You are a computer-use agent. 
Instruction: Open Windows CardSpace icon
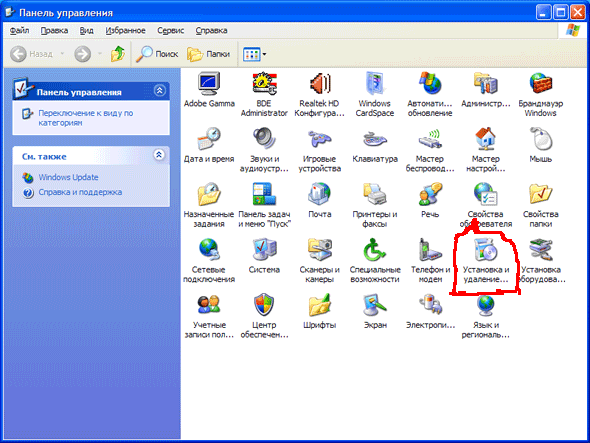(x=375, y=84)
